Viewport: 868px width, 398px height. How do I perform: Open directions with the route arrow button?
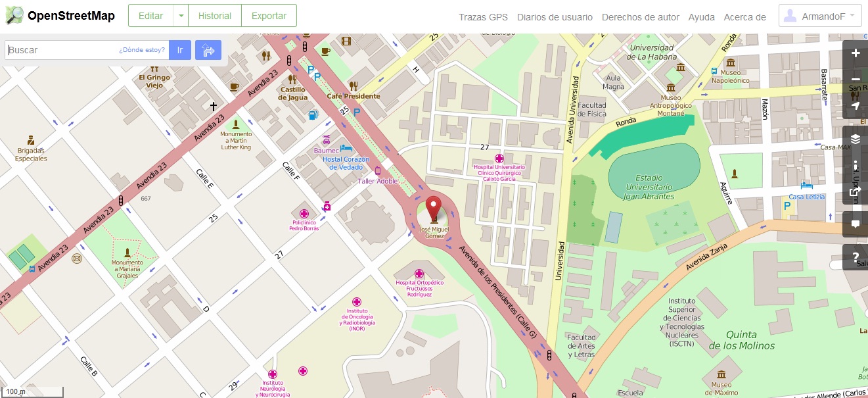click(x=208, y=50)
